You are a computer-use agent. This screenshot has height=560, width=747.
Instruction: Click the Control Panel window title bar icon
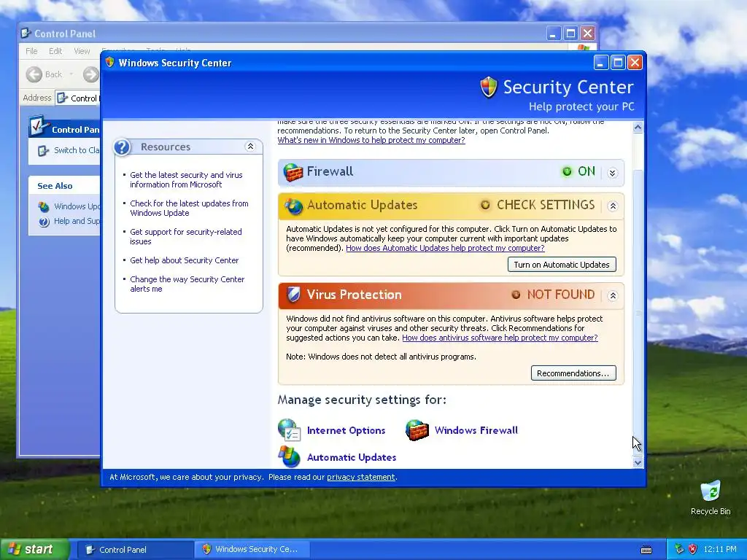26,34
